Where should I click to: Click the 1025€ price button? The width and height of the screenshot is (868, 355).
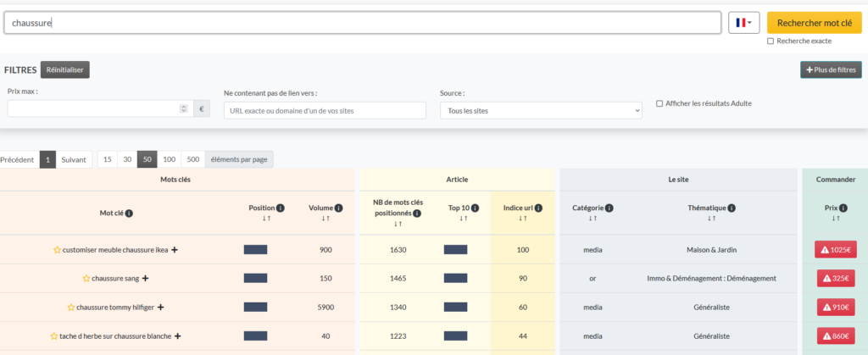click(x=835, y=250)
